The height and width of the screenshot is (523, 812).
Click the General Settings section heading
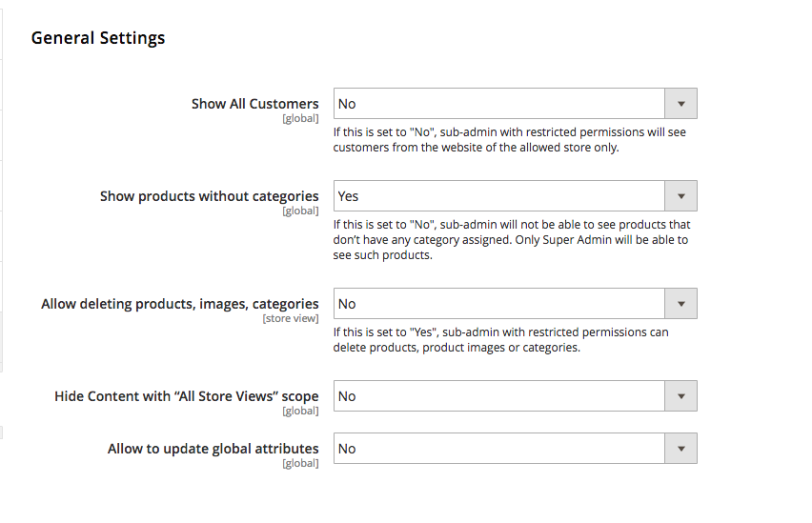[98, 38]
